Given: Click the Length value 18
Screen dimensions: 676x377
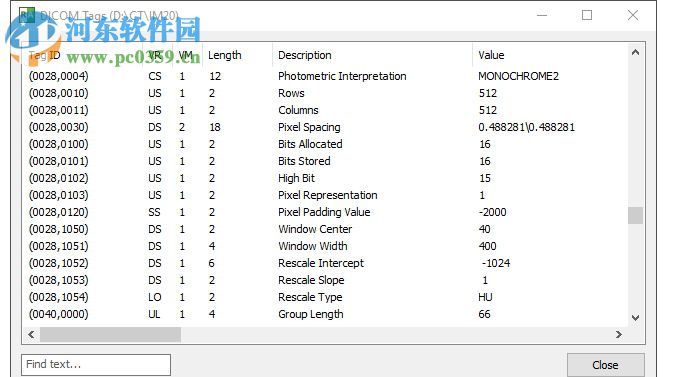Looking at the screenshot, I should coord(215,127).
